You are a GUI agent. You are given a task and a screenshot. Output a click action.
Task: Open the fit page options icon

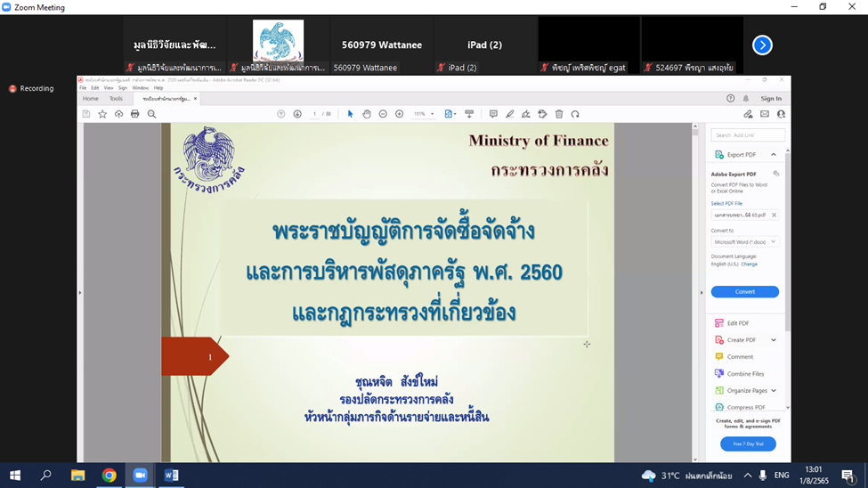[x=450, y=114]
